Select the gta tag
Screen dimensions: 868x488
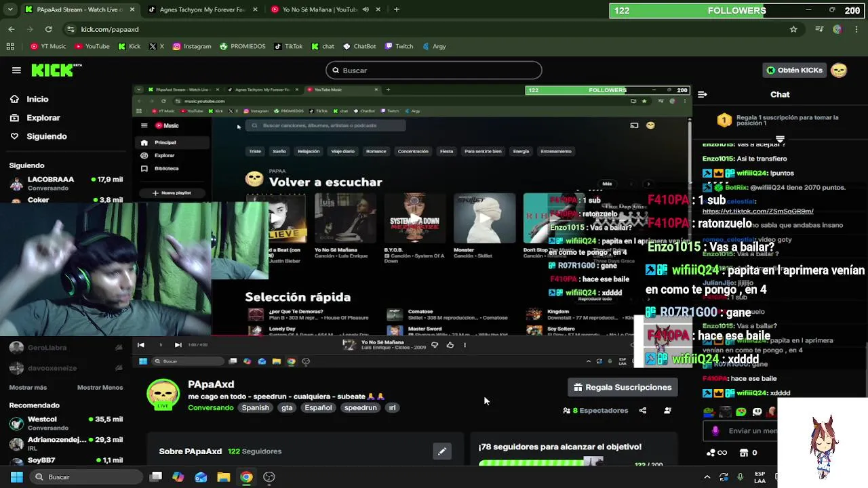(x=287, y=408)
